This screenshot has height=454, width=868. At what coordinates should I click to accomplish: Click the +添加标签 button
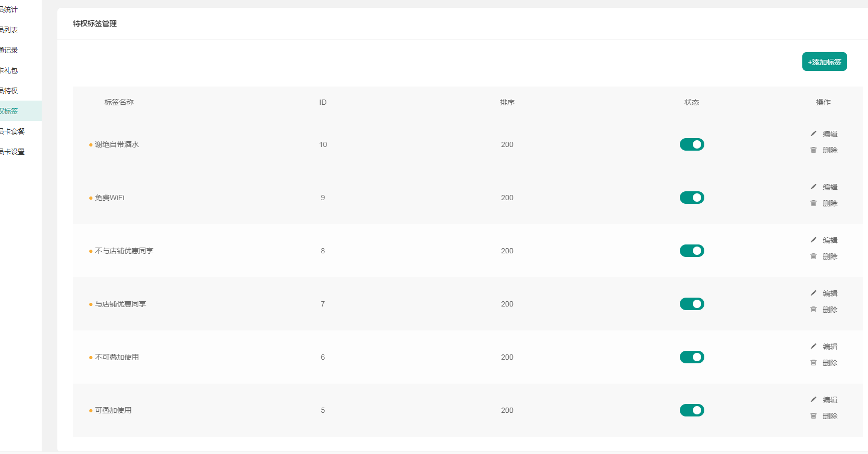(x=824, y=62)
